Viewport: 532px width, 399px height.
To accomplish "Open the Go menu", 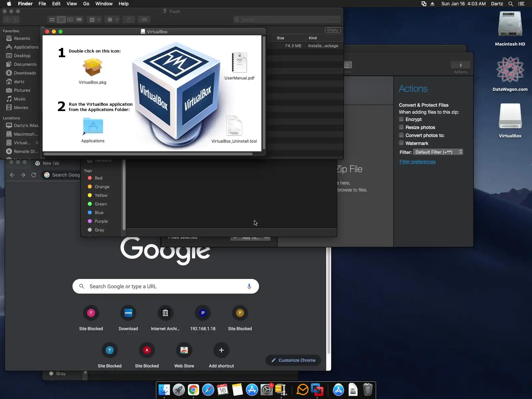I will coord(86,4).
